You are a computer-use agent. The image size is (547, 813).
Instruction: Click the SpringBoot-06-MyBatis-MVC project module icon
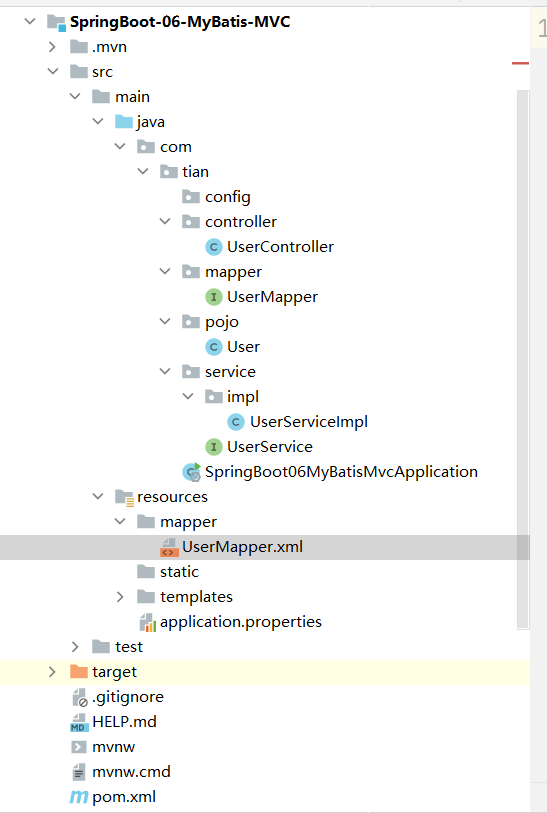[56, 22]
